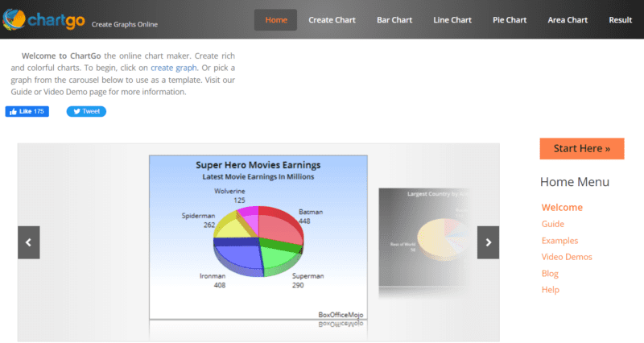This screenshot has width=644, height=343.
Task: Select Line Chart from navigation bar
Action: click(452, 20)
